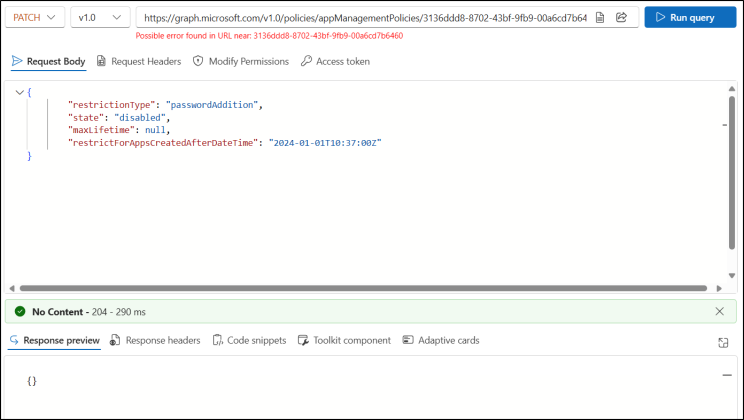The width and height of the screenshot is (744, 420).
Task: Click the "2024-01-01T10:37:00Z" date value
Action: tap(325, 143)
